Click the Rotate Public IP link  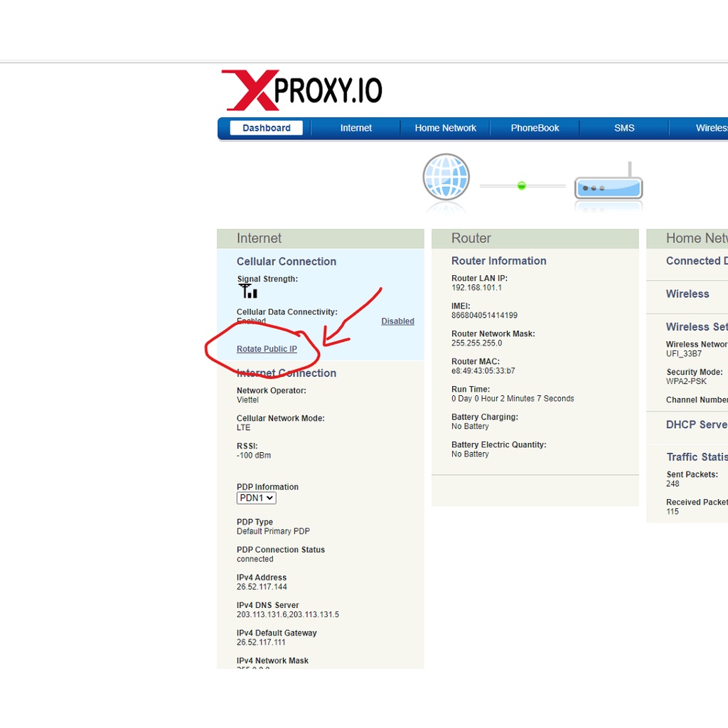[x=266, y=348]
